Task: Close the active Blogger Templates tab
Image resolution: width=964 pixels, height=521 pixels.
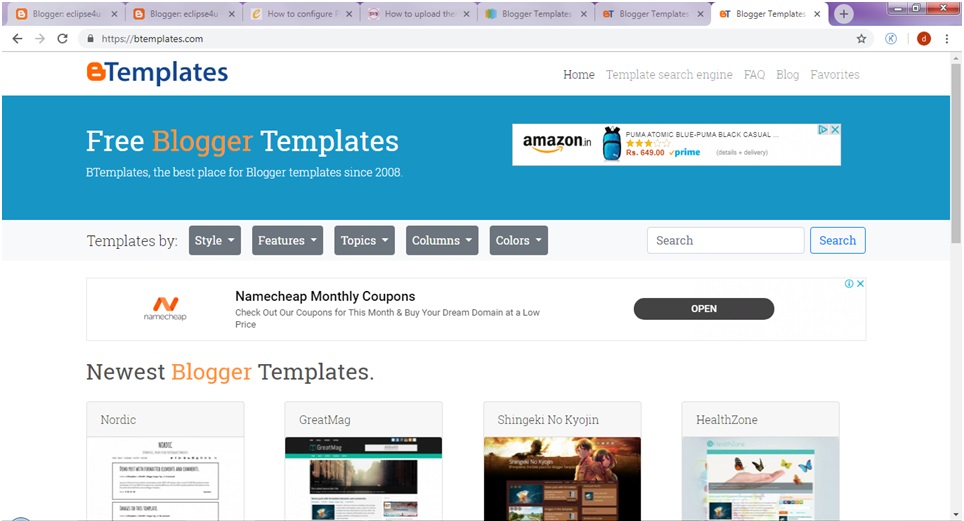Action: [x=817, y=14]
